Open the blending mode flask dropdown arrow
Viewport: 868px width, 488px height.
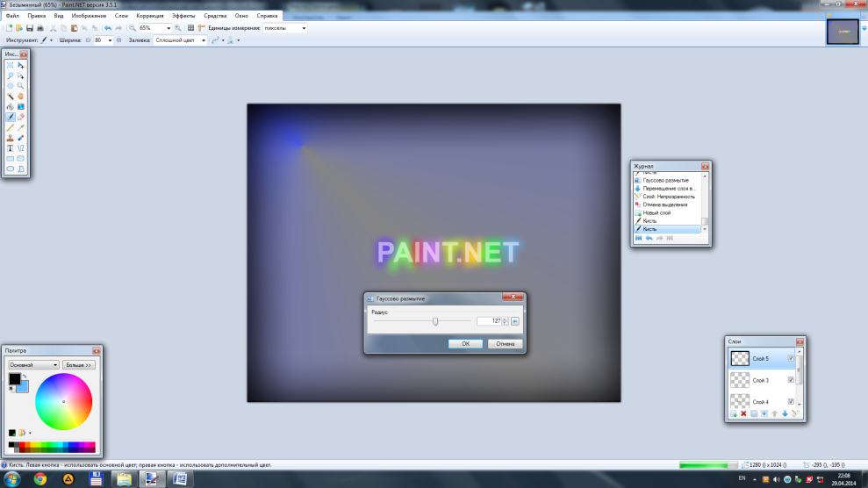238,40
